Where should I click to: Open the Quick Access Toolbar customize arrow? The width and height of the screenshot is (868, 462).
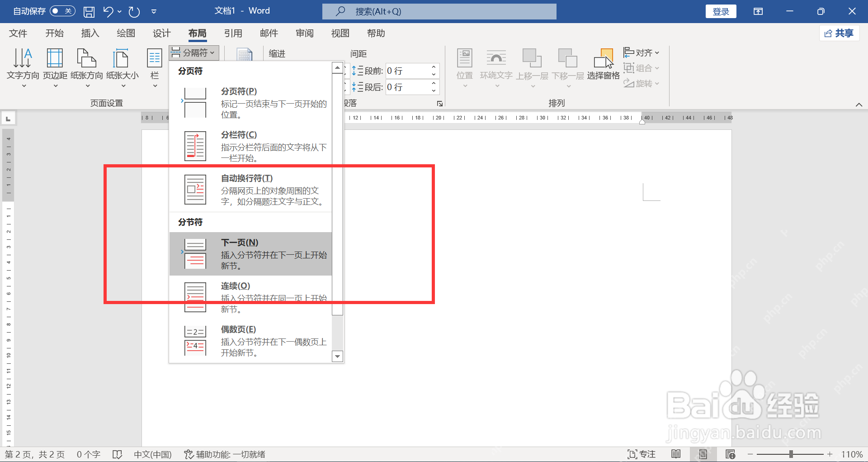[154, 11]
